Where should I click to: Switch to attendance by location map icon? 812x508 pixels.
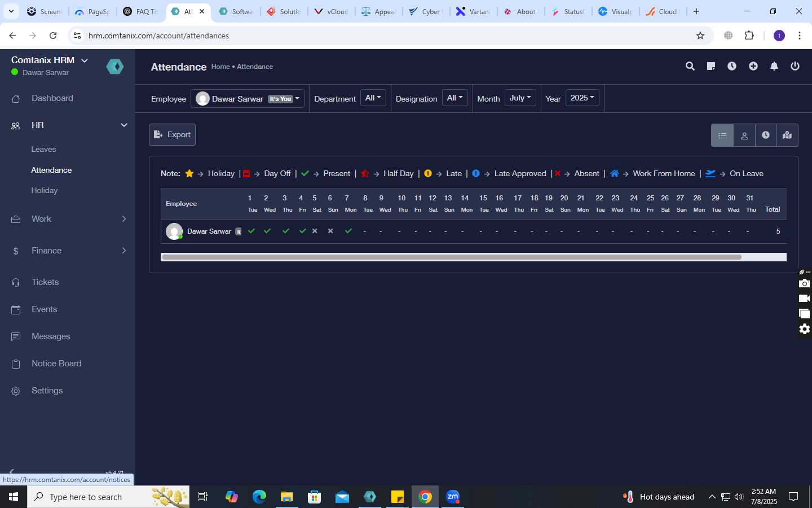point(787,135)
